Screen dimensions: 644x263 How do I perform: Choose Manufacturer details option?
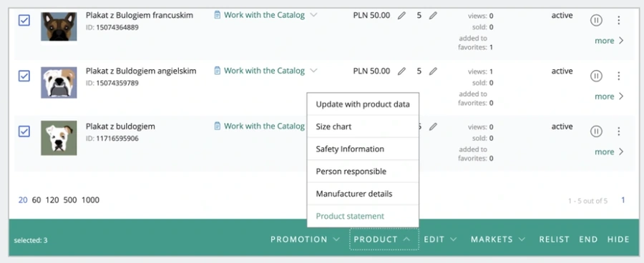(363, 194)
